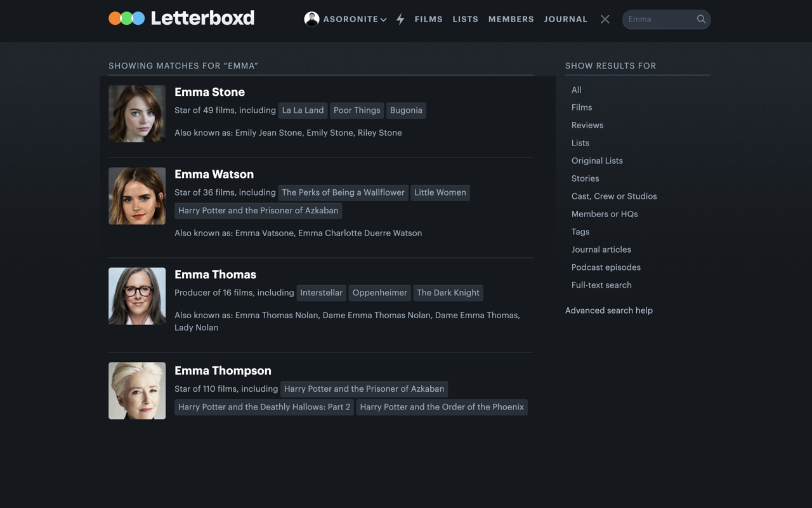812x508 pixels.
Task: Open the Emma Watson name link
Action: click(214, 174)
